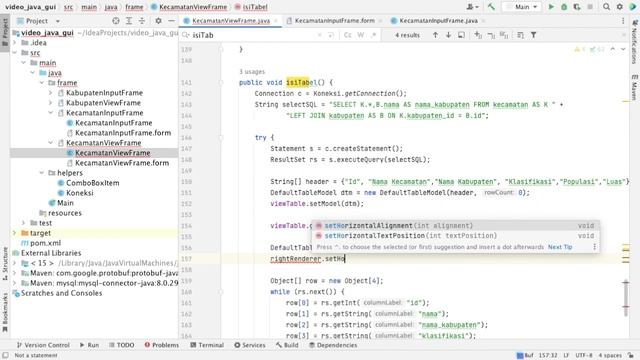Image resolution: width=640 pixels, height=360 pixels.
Task: Collapse the frame package
Action: click(42, 82)
